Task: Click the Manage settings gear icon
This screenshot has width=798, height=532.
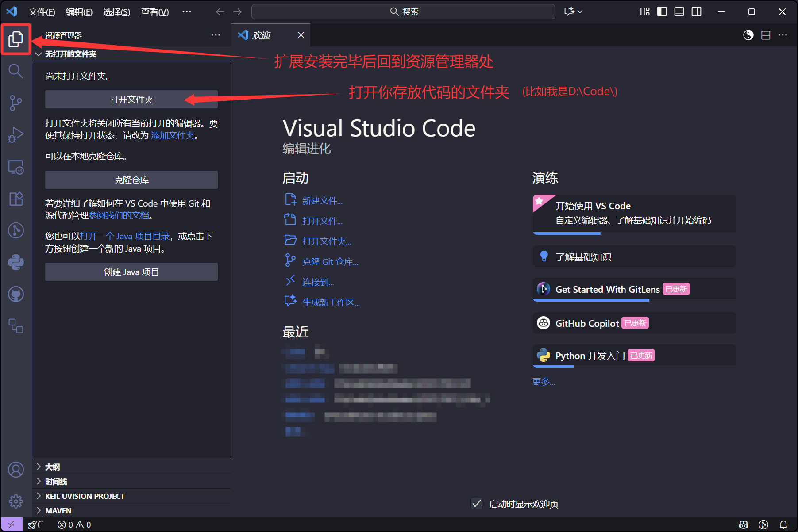Action: (x=16, y=501)
